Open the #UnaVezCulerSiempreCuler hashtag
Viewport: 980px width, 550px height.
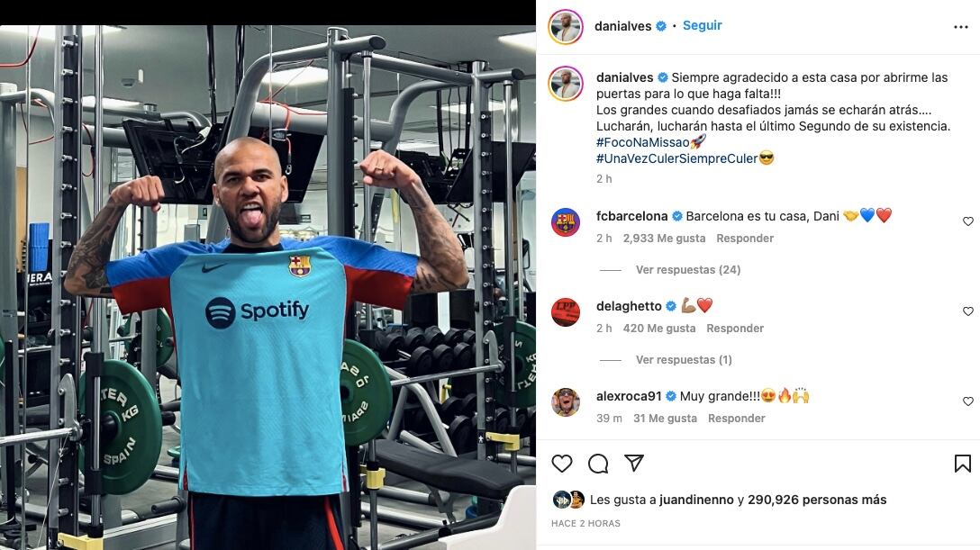tap(676, 158)
